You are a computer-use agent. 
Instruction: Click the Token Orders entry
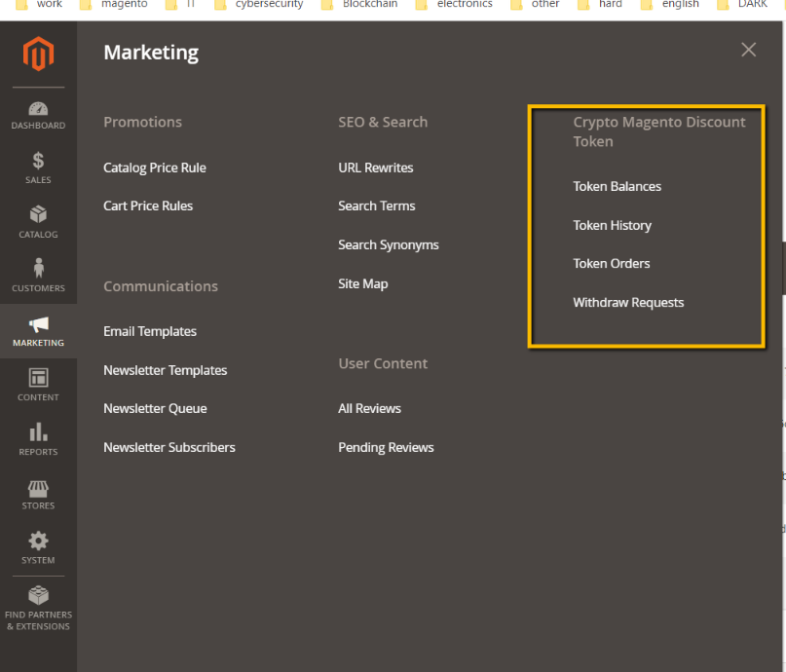click(611, 263)
